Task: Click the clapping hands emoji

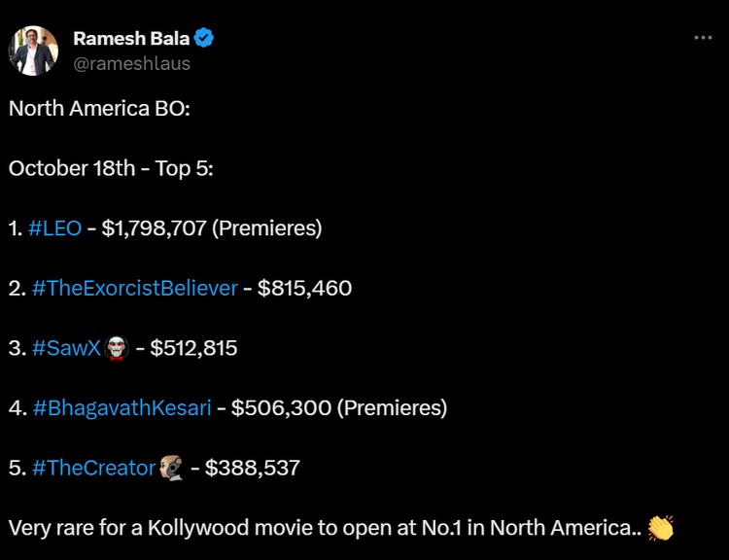Action: click(660, 528)
